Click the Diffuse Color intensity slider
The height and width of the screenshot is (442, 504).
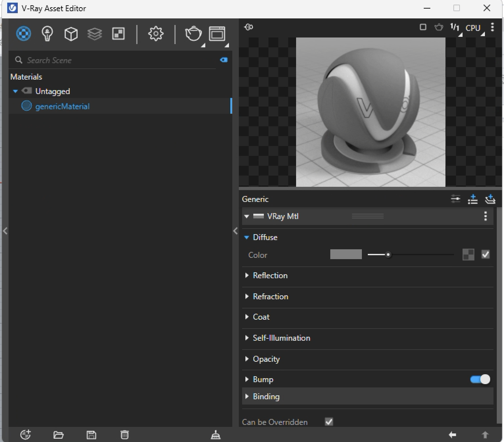(x=411, y=255)
